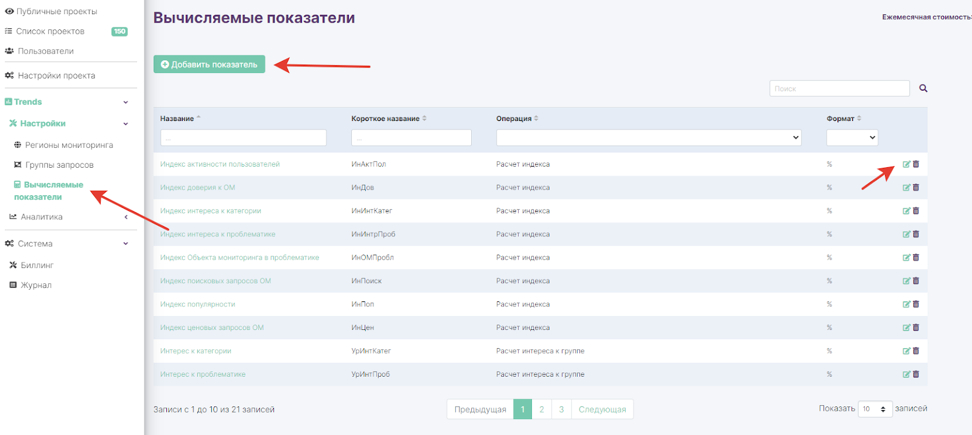972x435 pixels.
Task: Open Регионы мониторинга in sidebar
Action: coord(68,145)
